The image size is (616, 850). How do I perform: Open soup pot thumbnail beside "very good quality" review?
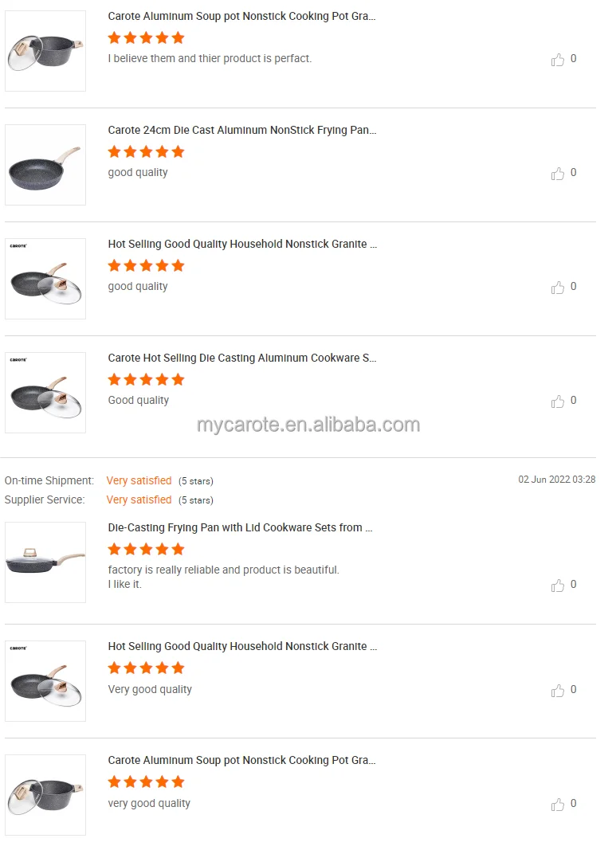click(45, 795)
